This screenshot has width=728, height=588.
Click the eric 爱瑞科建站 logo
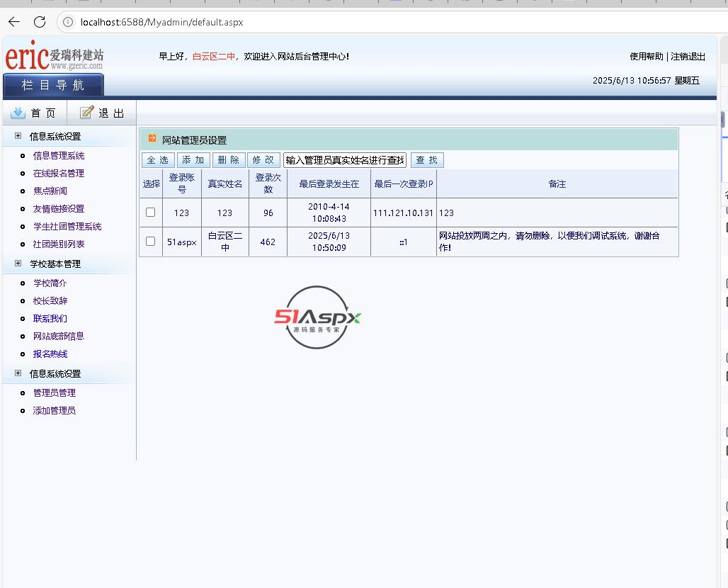click(x=55, y=57)
